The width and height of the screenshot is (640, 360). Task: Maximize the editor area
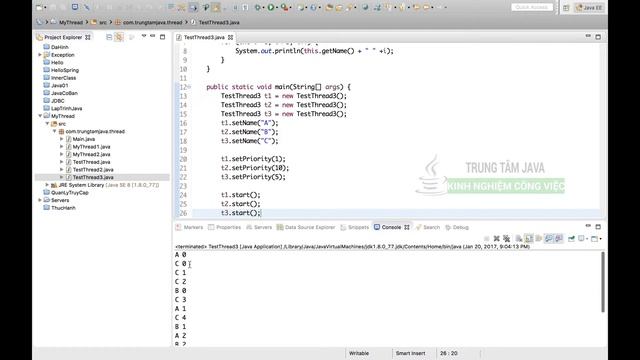(x=598, y=37)
